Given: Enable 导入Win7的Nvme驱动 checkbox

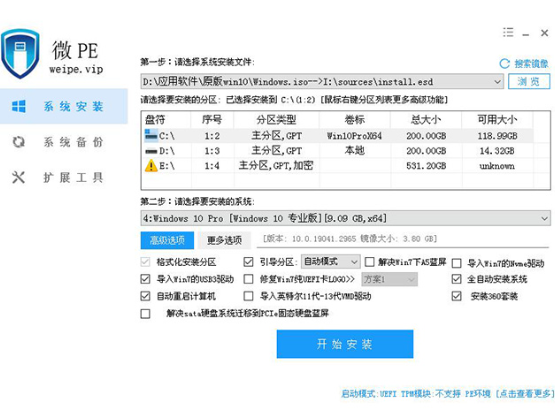Looking at the screenshot, I should (x=457, y=263).
